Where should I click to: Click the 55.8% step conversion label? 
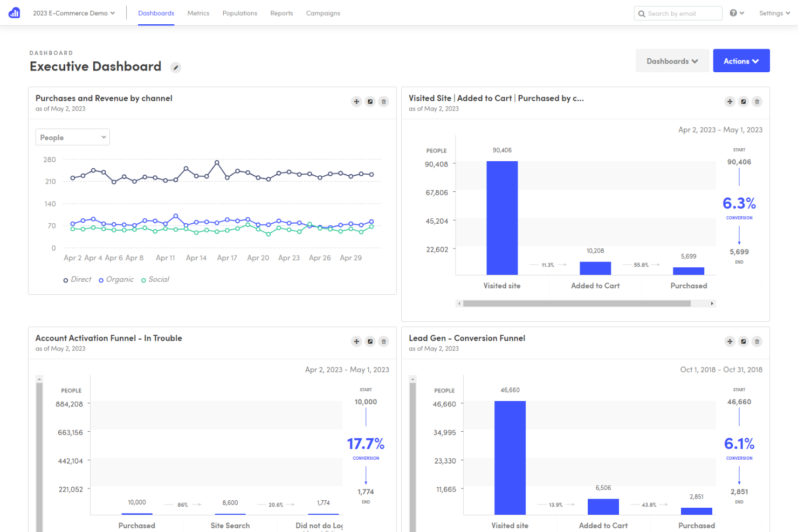[641, 265]
